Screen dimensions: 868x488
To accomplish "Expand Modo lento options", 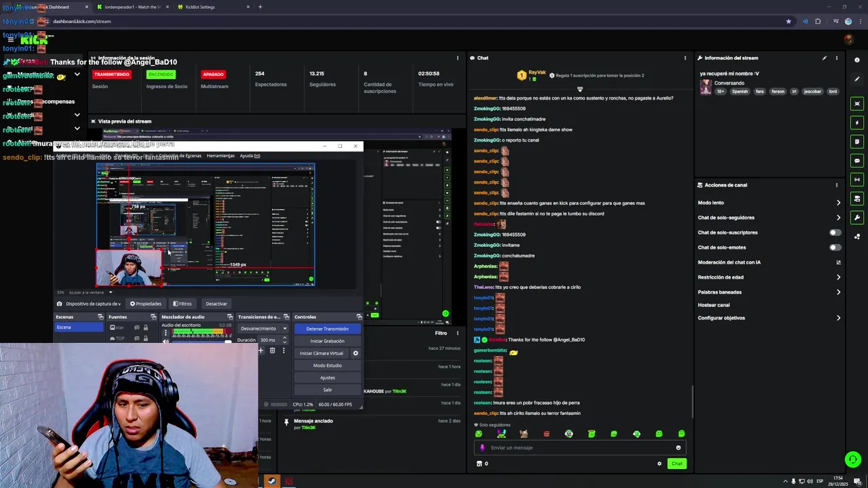I will point(838,203).
